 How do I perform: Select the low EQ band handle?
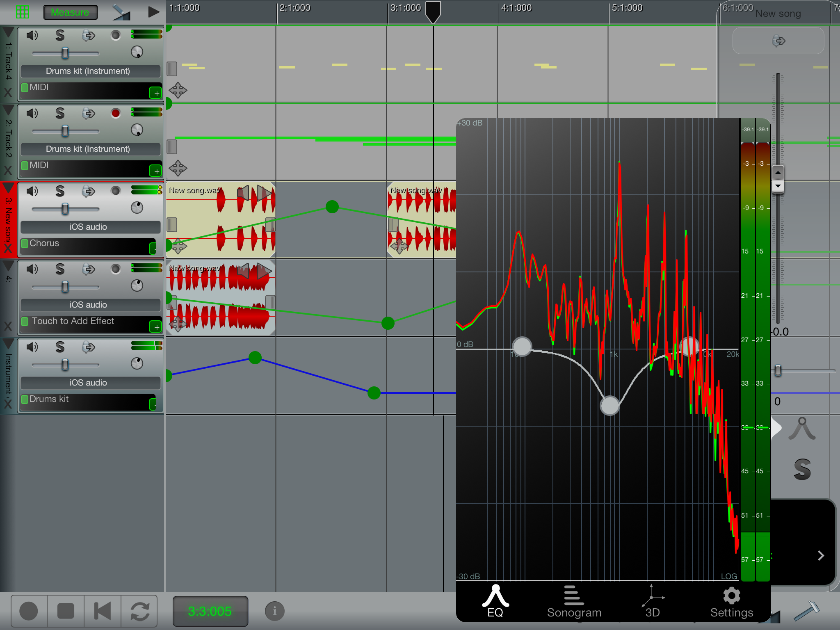point(522,347)
